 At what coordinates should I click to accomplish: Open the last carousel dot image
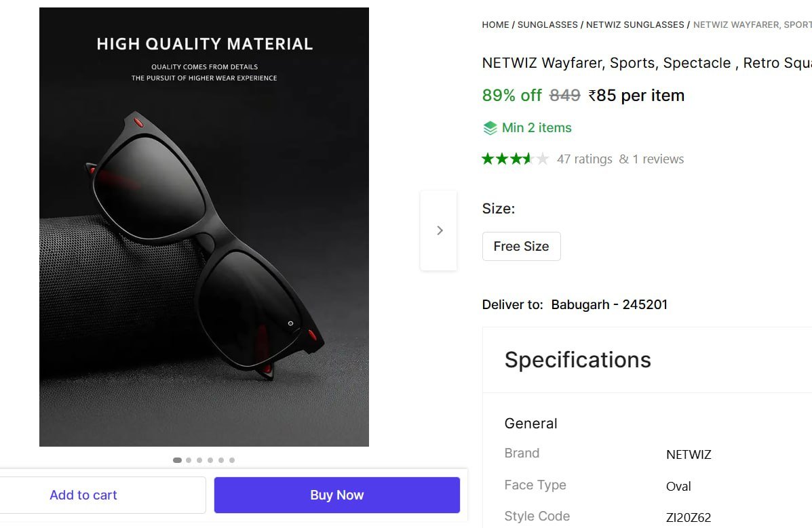click(x=232, y=460)
